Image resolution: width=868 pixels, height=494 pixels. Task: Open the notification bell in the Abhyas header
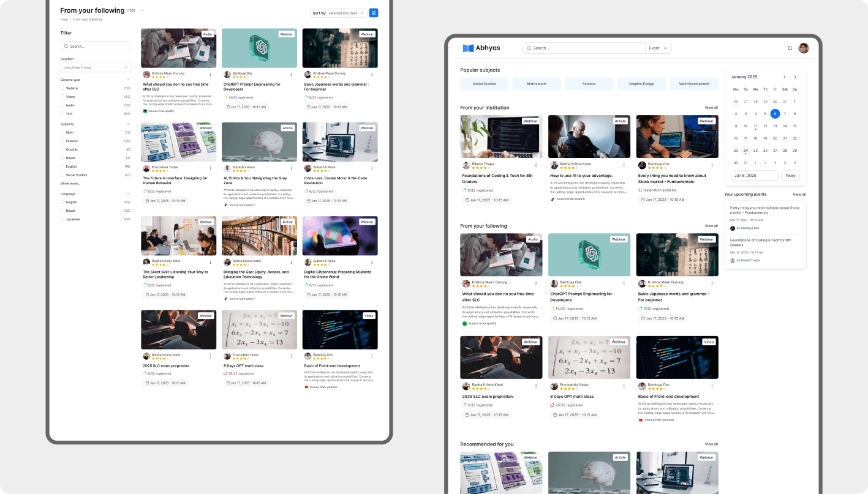(x=790, y=48)
